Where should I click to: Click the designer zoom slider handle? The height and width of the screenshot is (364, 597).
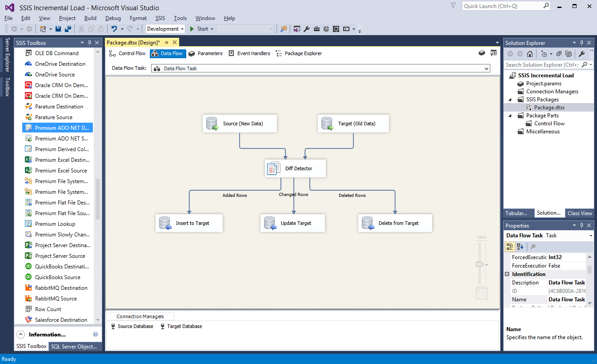[480, 264]
